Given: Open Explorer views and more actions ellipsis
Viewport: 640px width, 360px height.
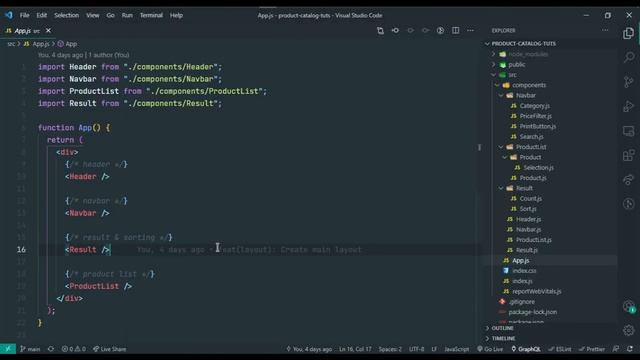Looking at the screenshot, I should click(605, 30).
